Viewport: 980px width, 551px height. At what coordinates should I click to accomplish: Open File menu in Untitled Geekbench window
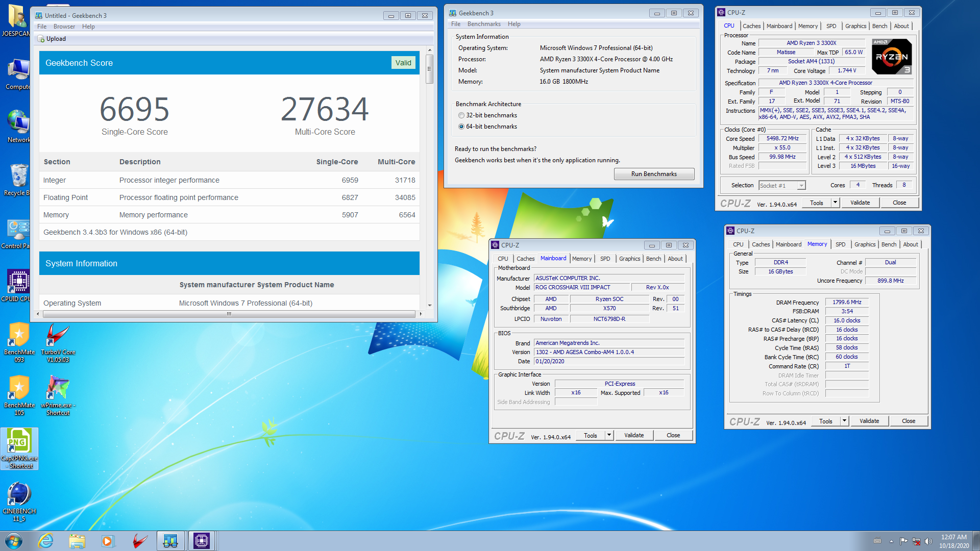pos(42,27)
